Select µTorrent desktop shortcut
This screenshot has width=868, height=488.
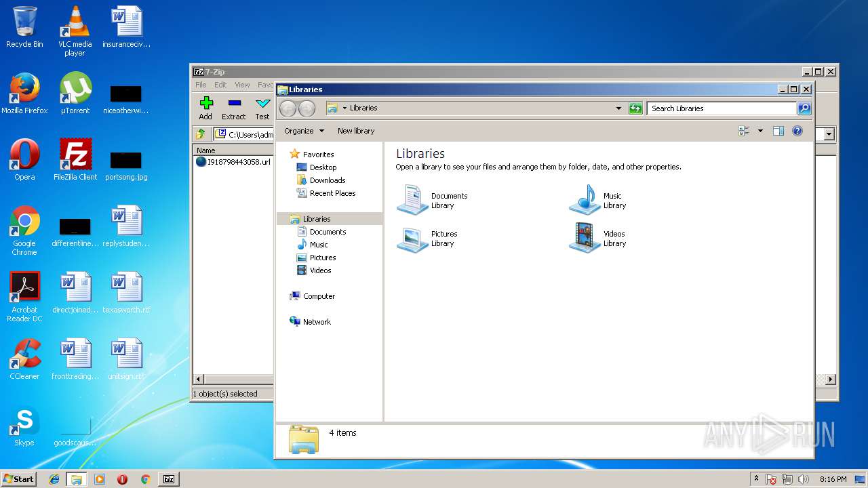coord(75,94)
